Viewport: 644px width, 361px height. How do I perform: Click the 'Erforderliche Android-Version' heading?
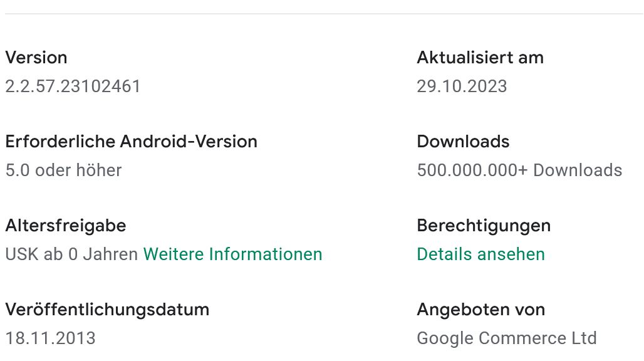coord(131,142)
